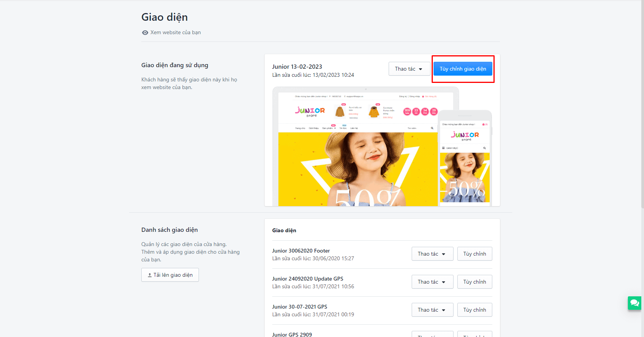This screenshot has height=337, width=644.
Task: Click Tùy chỉnh for Junior 30062020 Footer
Action: (x=475, y=254)
